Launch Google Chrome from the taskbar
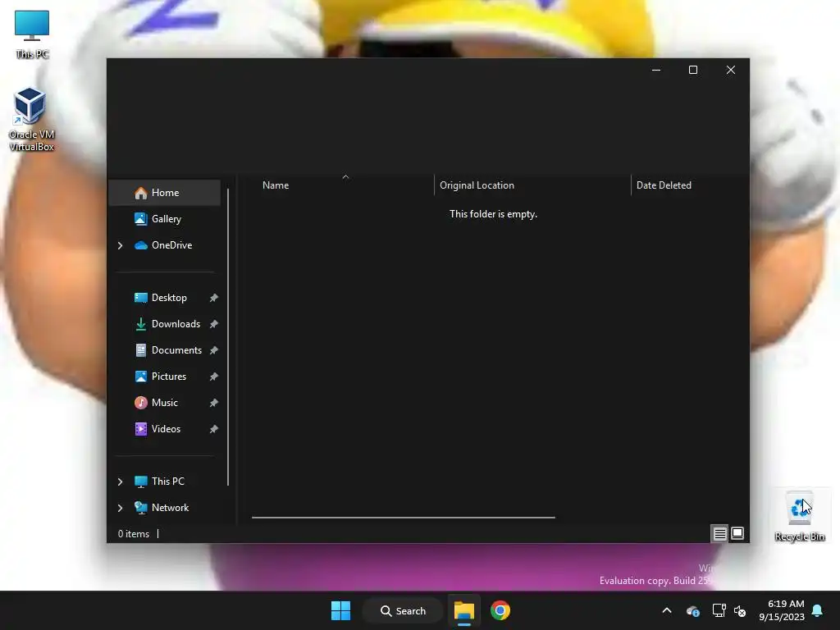This screenshot has height=630, width=840. tap(500, 610)
